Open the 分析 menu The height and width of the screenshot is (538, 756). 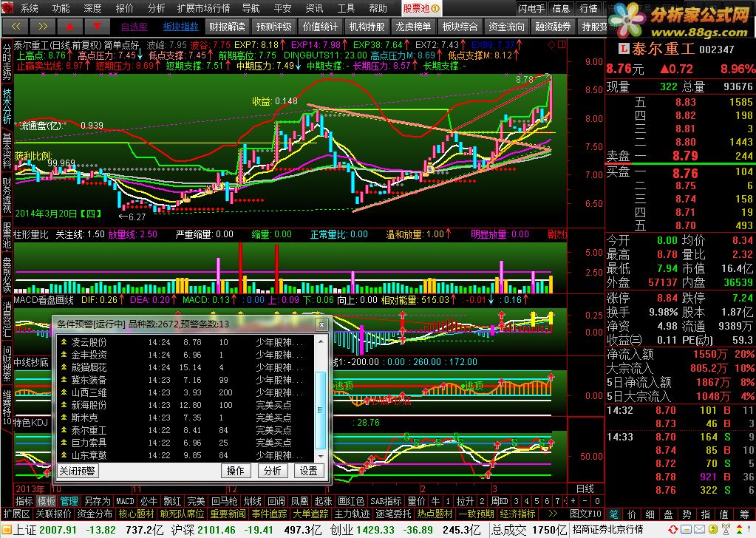[156, 8]
